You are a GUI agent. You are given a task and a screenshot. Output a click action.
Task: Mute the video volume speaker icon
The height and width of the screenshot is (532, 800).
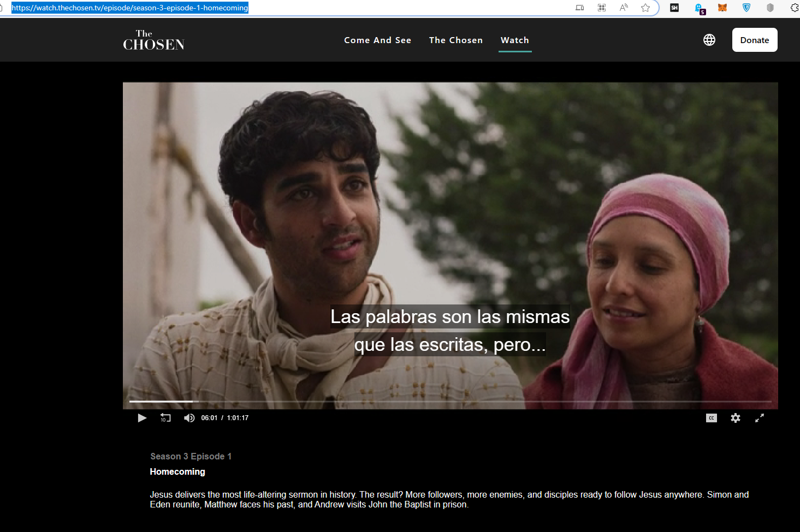(189, 418)
